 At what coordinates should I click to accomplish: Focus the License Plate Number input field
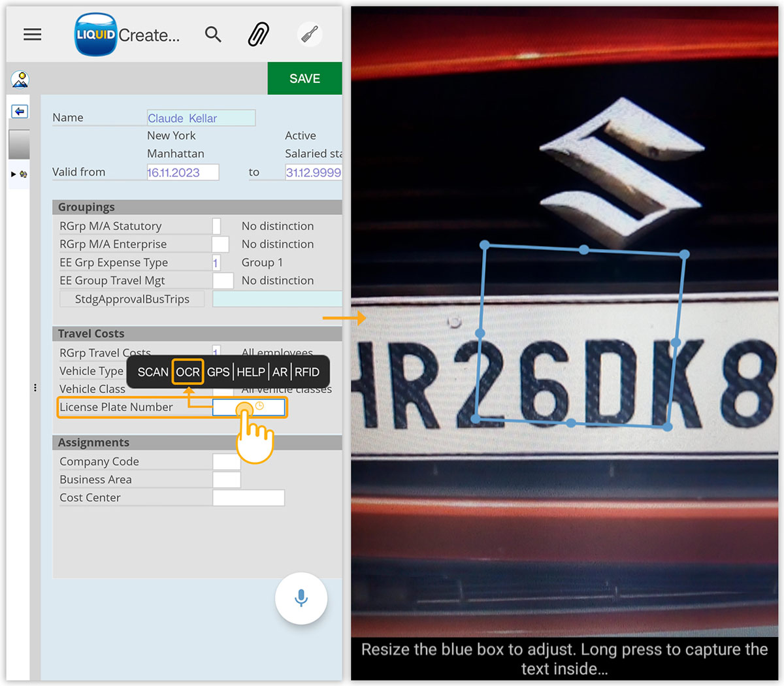pyautogui.click(x=249, y=407)
